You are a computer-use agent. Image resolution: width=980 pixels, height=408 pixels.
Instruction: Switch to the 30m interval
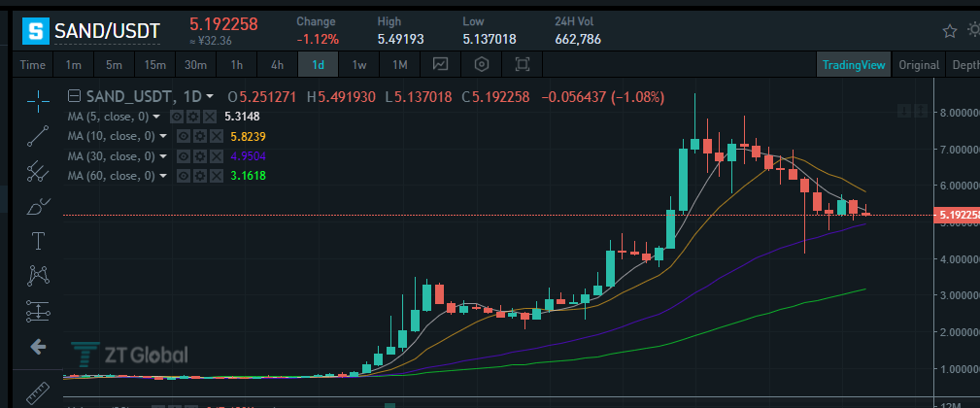click(195, 64)
